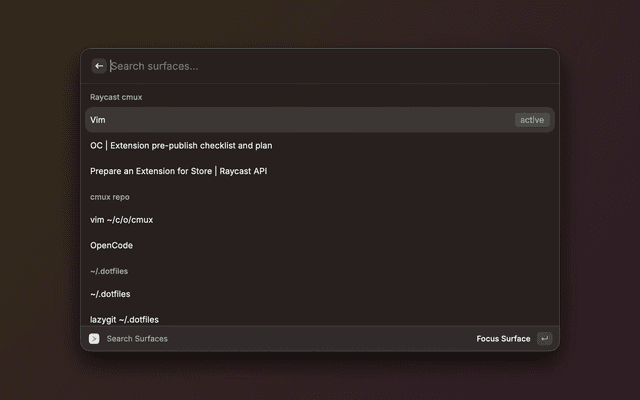Click empty area right of lazygit row
640x400 pixels.
point(400,318)
